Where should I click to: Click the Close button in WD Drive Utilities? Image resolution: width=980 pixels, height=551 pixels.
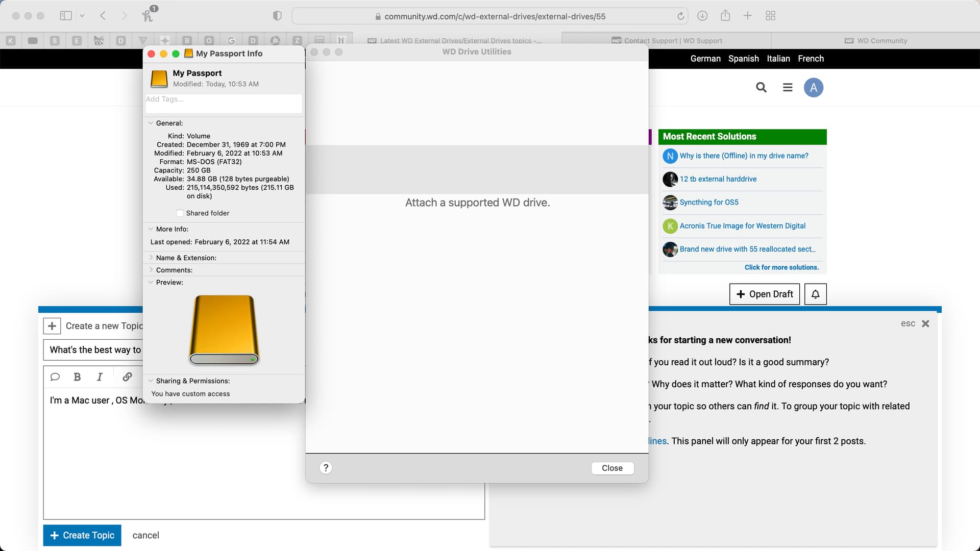(612, 468)
